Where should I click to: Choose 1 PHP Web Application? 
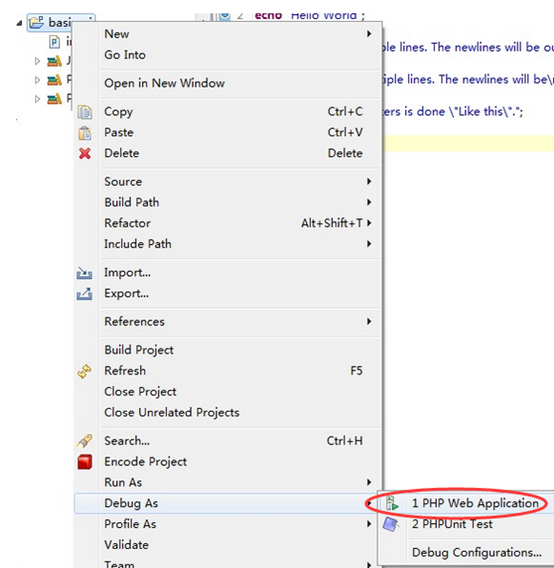click(x=466, y=504)
